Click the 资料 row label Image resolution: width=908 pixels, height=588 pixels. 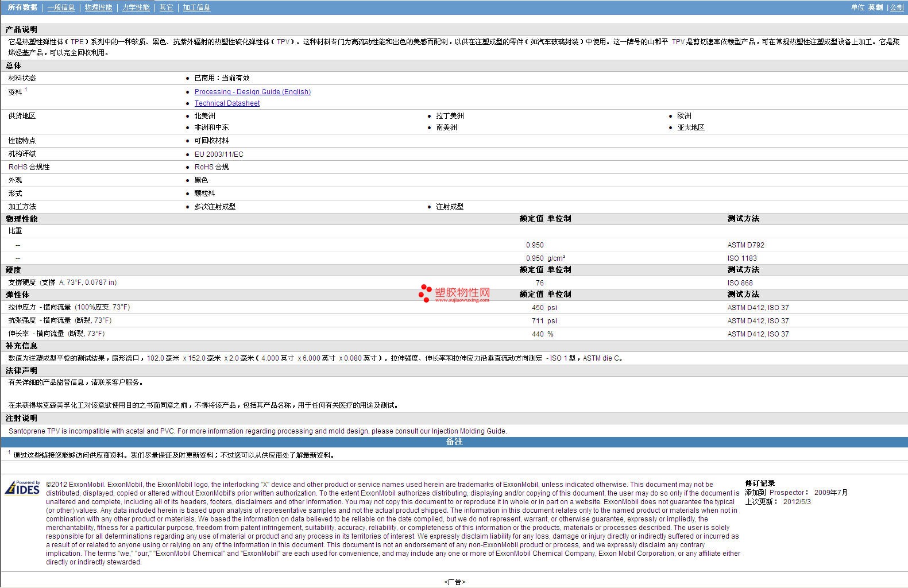click(x=15, y=92)
